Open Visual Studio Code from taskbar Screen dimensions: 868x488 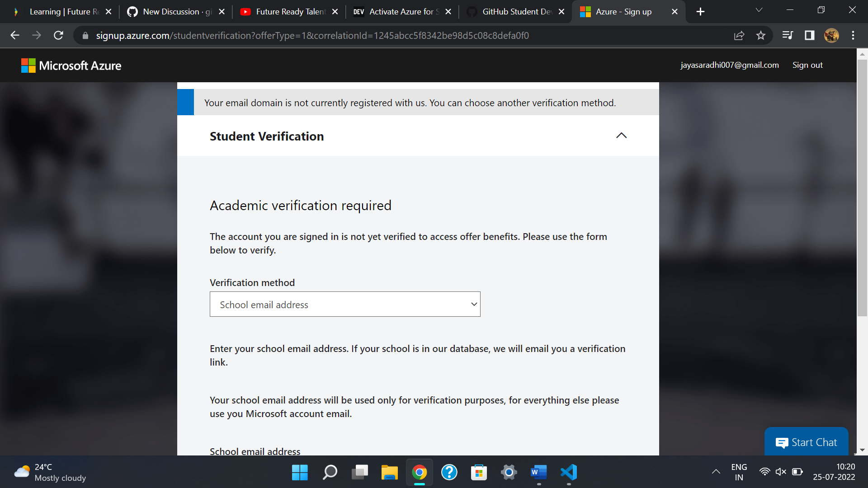point(569,472)
